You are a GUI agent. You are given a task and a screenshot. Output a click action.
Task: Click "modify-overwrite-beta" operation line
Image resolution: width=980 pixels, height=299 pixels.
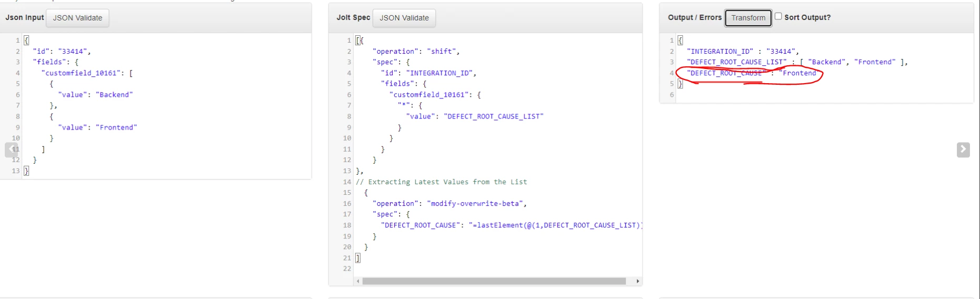(449, 203)
